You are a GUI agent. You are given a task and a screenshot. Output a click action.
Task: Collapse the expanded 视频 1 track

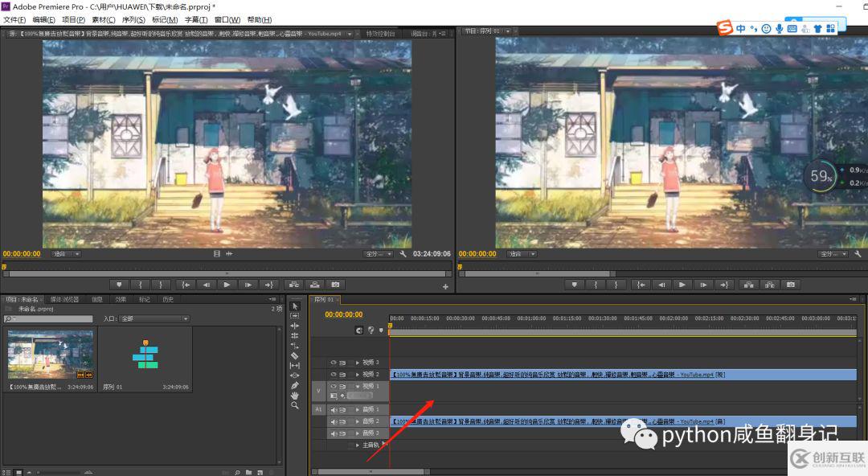[358, 386]
